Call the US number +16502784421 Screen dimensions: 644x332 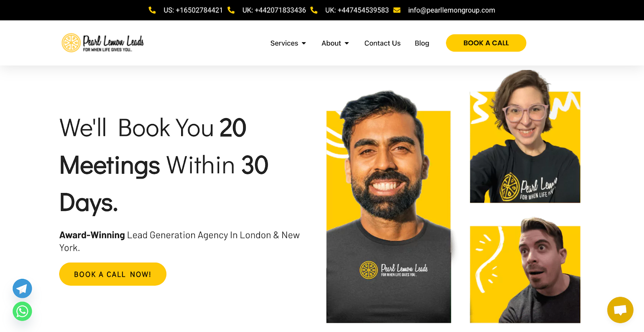(193, 10)
